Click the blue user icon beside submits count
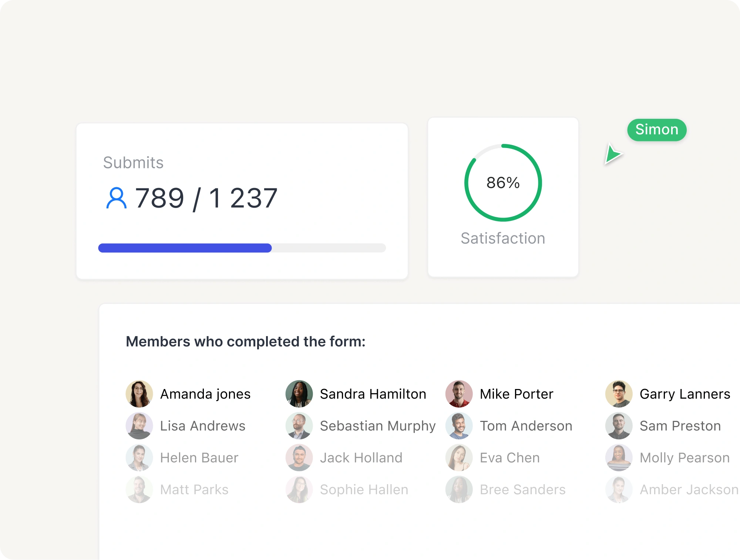This screenshot has height=560, width=740. 117,198
